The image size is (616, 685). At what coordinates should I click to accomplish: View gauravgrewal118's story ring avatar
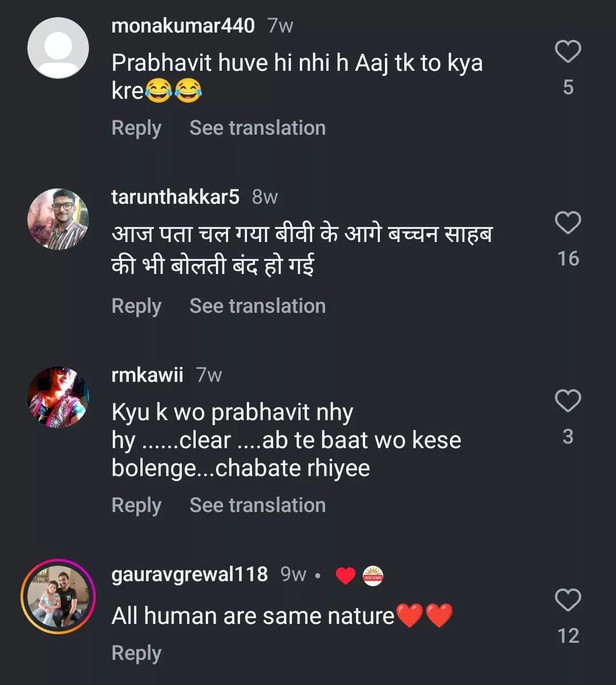click(58, 597)
